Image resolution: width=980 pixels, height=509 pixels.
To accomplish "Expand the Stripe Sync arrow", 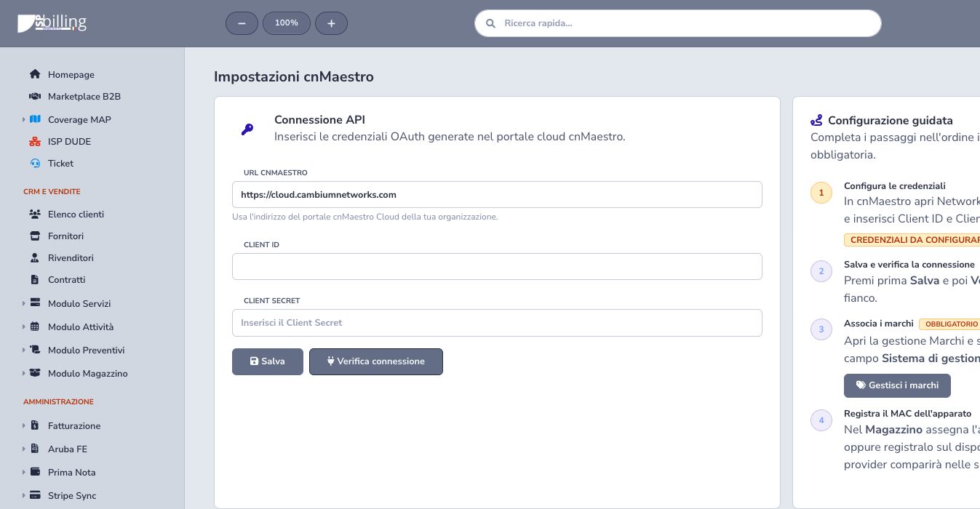I will point(23,495).
